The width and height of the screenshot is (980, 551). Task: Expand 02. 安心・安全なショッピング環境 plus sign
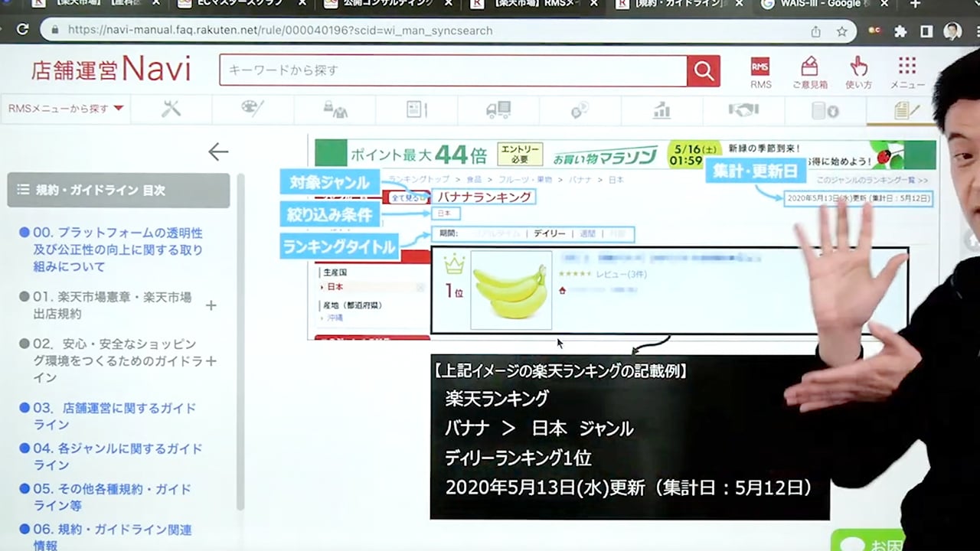[x=211, y=360]
